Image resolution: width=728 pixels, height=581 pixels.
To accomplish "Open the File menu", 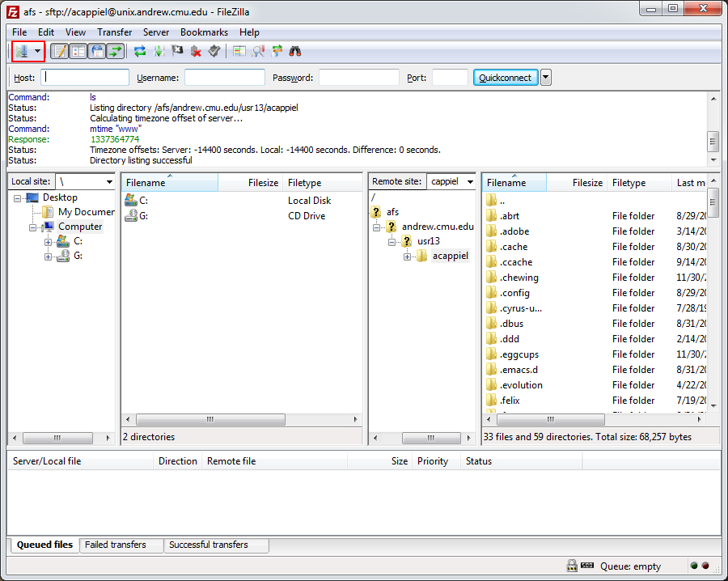I will (19, 32).
